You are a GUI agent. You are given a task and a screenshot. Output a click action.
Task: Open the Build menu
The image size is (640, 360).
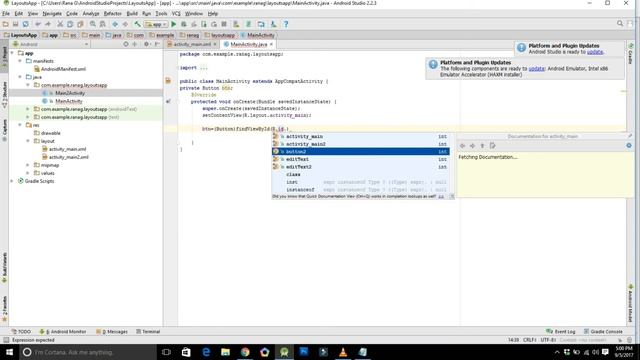(x=132, y=13)
